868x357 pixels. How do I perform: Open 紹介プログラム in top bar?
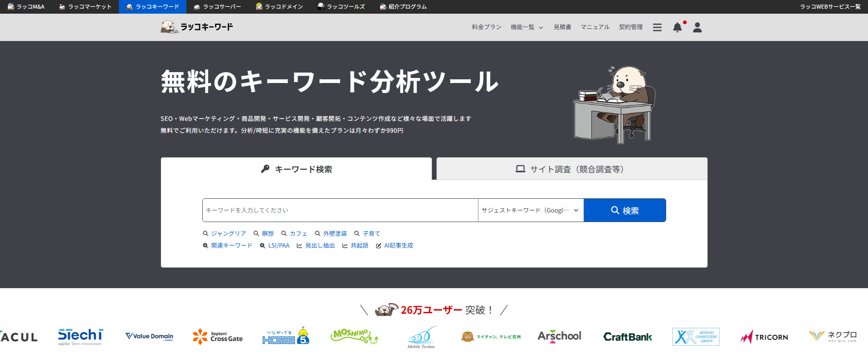(x=403, y=7)
